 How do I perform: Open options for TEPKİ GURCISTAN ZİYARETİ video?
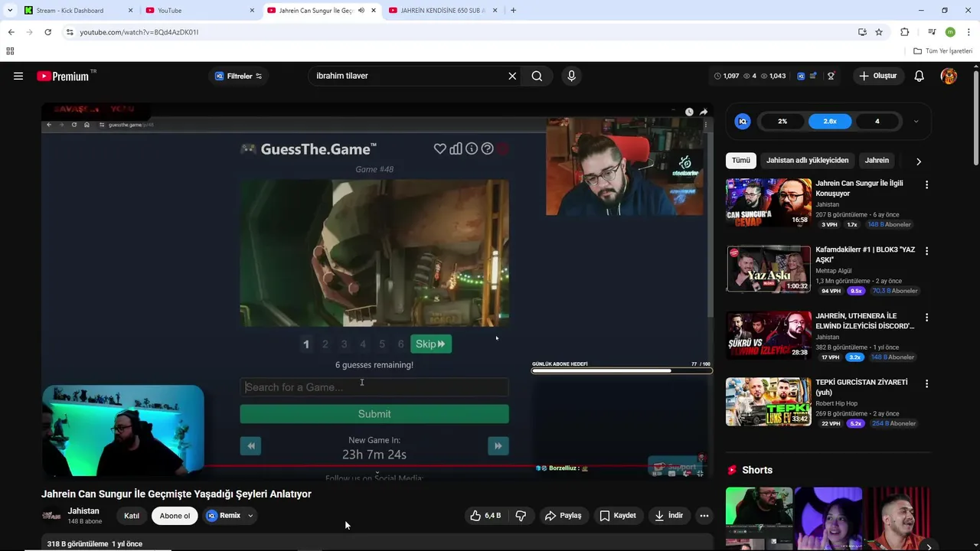point(926,383)
